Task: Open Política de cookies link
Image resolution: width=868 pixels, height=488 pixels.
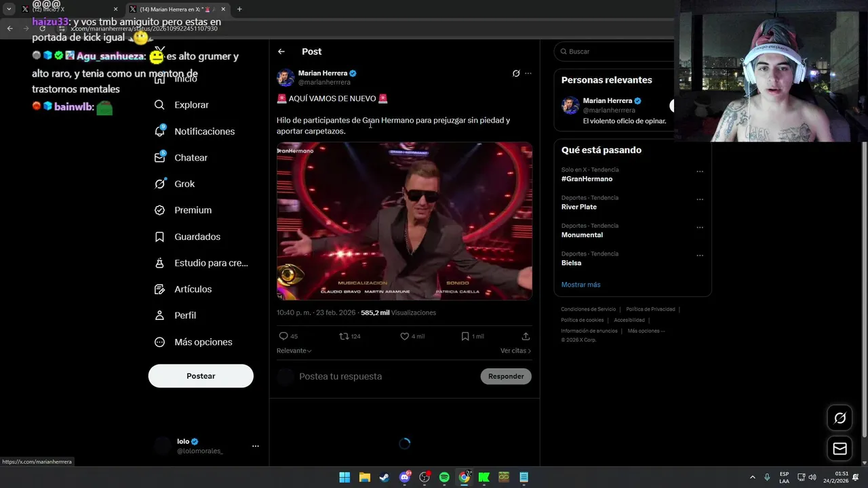Action: [582, 320]
